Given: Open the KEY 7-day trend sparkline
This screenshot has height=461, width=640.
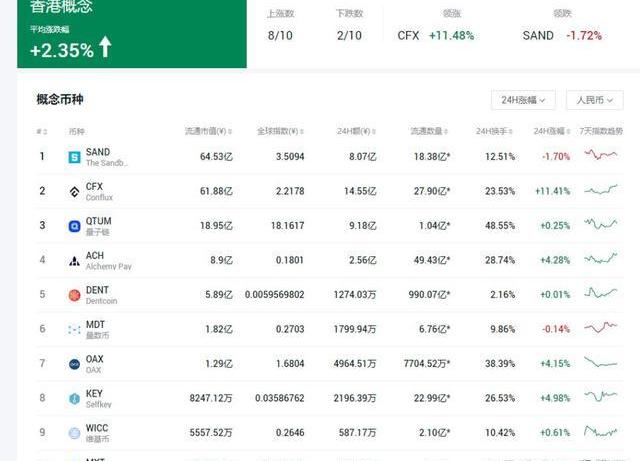Looking at the screenshot, I should click(x=600, y=396).
